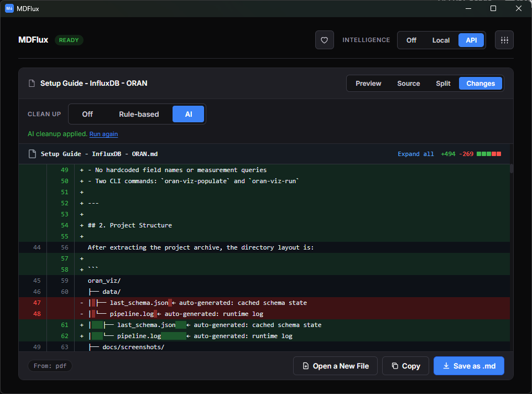Image resolution: width=532 pixels, height=394 pixels.
Task: Click the removed line 48 pipeline.log
Action: [264, 314]
